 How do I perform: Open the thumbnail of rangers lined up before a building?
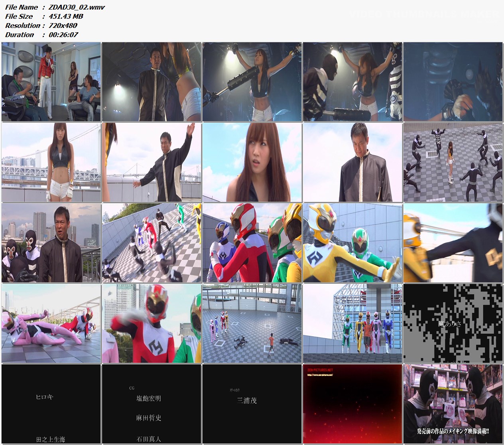point(352,323)
